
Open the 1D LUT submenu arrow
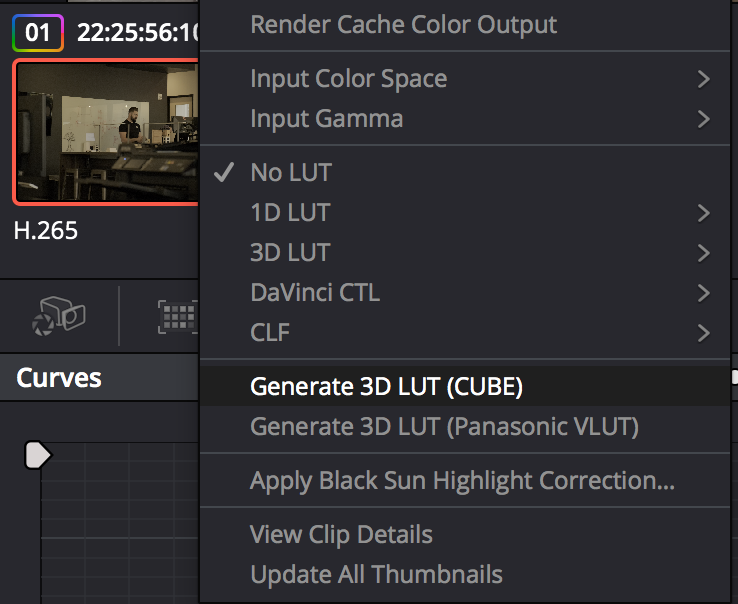pyautogui.click(x=704, y=213)
